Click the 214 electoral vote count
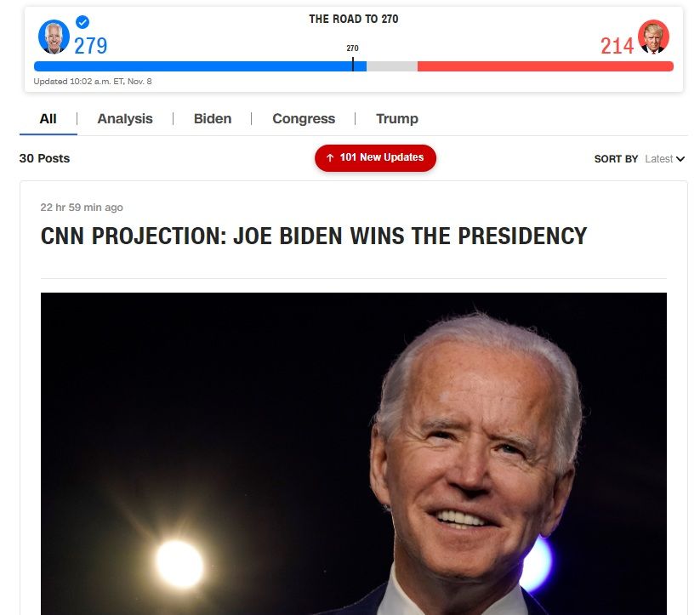Image resolution: width=700 pixels, height=615 pixels. 617,46
